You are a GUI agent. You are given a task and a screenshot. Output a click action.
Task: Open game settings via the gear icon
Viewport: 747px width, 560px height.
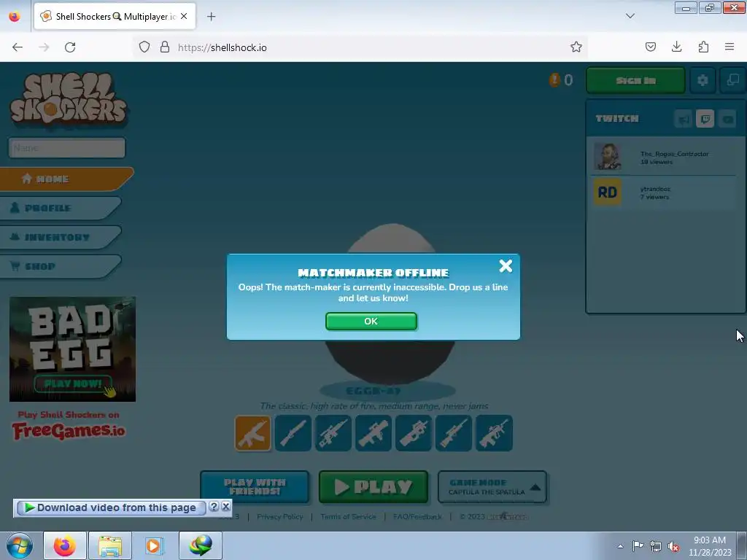pyautogui.click(x=703, y=80)
